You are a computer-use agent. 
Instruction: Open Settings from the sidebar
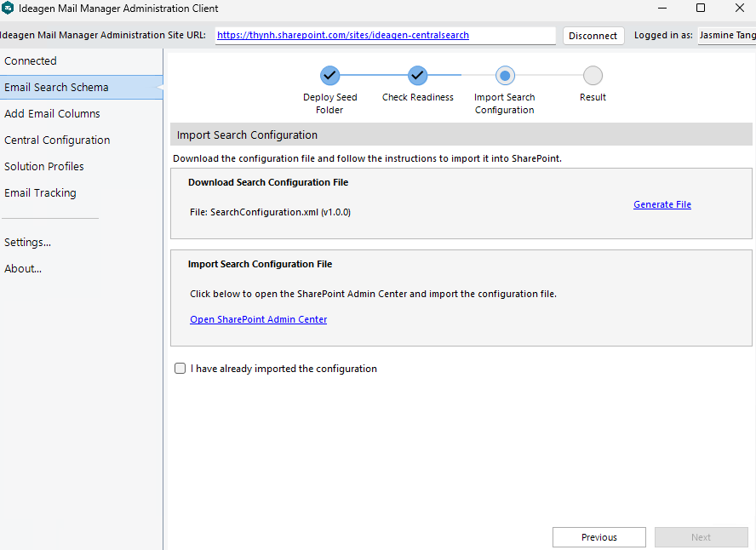pyautogui.click(x=81, y=243)
